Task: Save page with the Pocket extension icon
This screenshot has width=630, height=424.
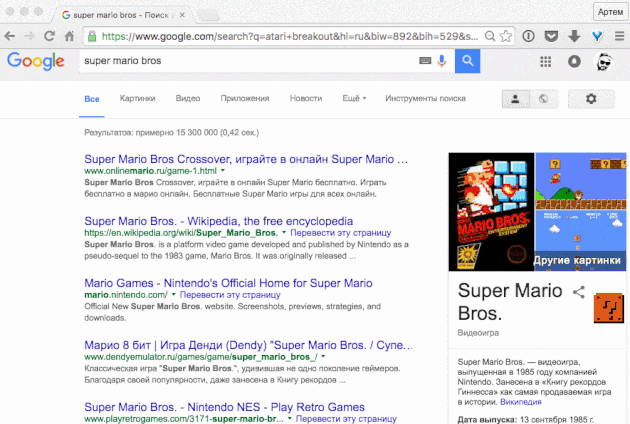Action: [x=551, y=36]
